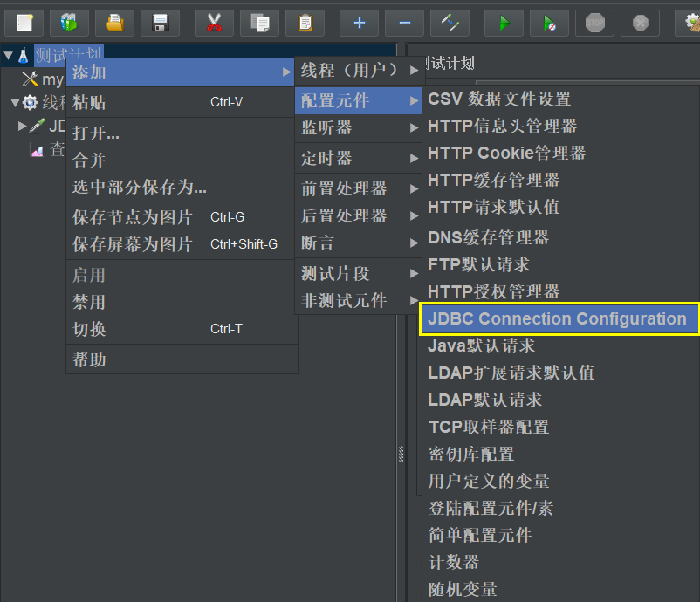Image resolution: width=700 pixels, height=602 pixels.
Task: Select TCP取样器配置
Action: point(560,427)
